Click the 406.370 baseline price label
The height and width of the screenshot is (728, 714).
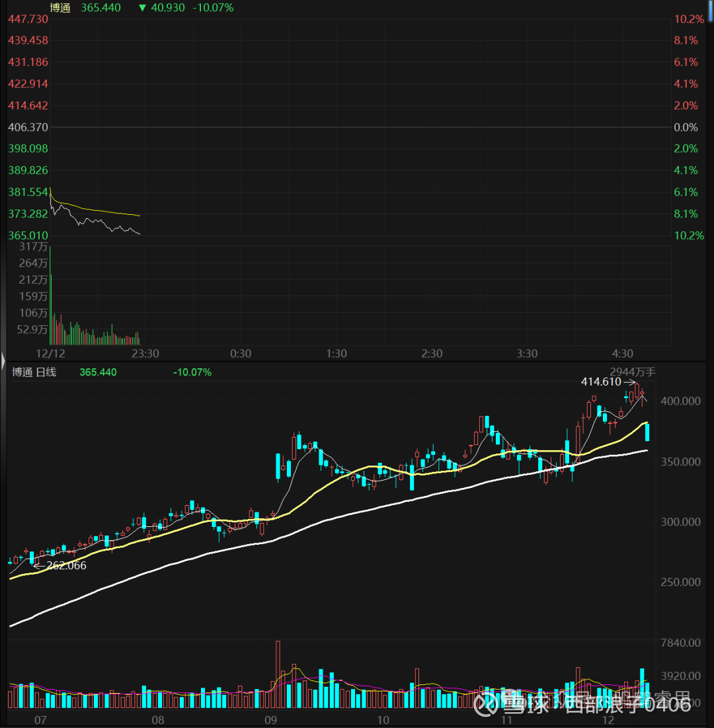tap(28, 127)
